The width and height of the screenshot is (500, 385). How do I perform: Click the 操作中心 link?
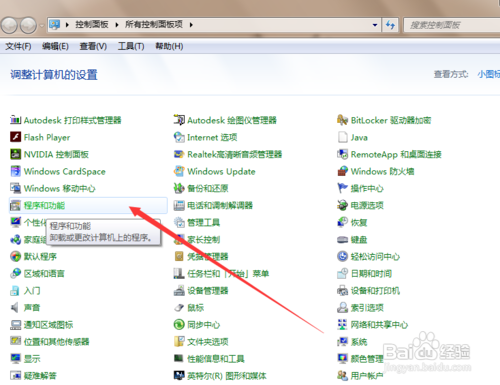tap(367, 188)
